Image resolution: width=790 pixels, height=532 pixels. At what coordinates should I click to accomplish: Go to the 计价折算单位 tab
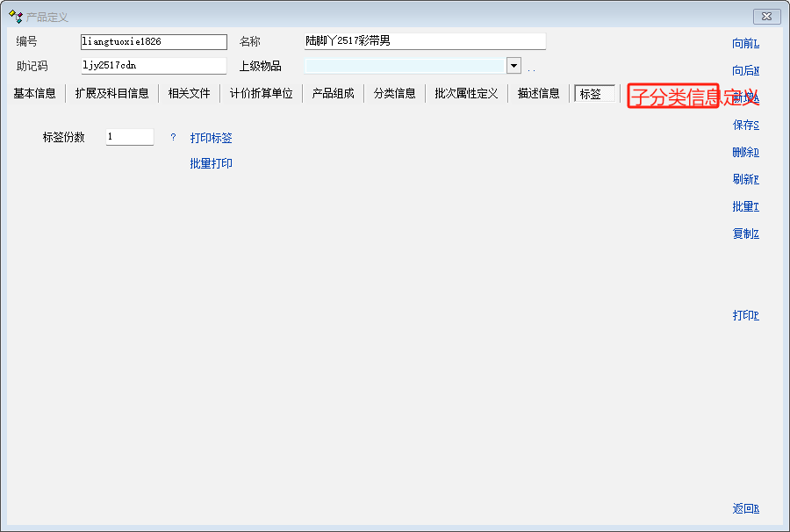[261, 94]
